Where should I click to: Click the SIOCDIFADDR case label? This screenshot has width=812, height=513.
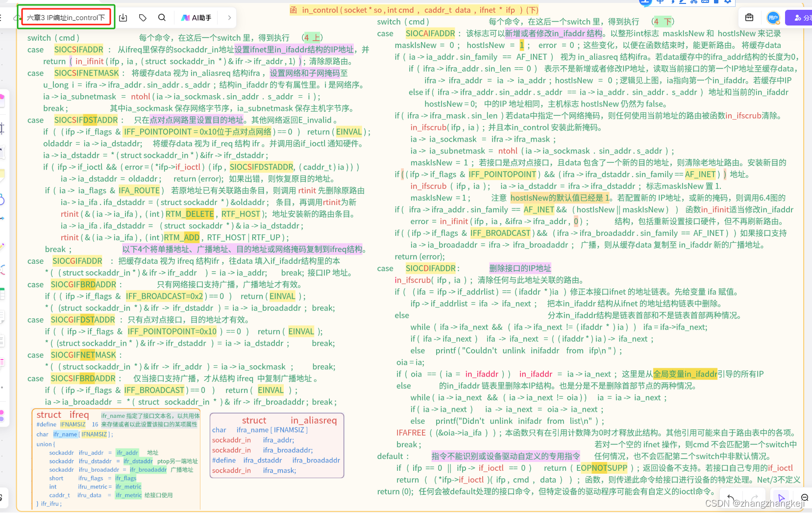coord(431,268)
